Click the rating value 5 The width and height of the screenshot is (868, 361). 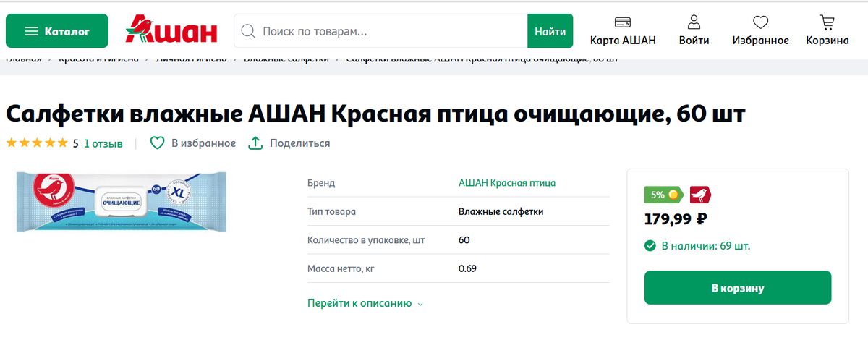coord(75,143)
